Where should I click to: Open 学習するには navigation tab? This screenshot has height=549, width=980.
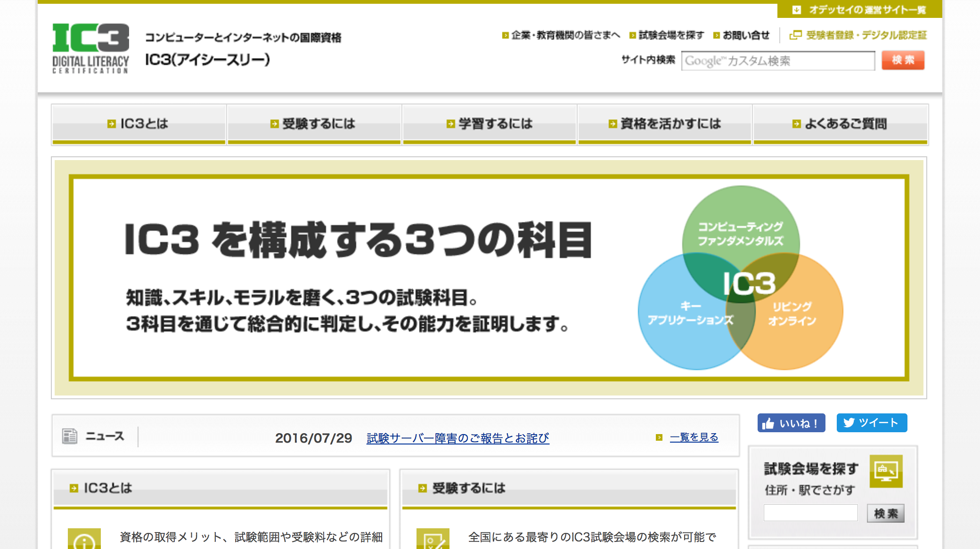[490, 124]
